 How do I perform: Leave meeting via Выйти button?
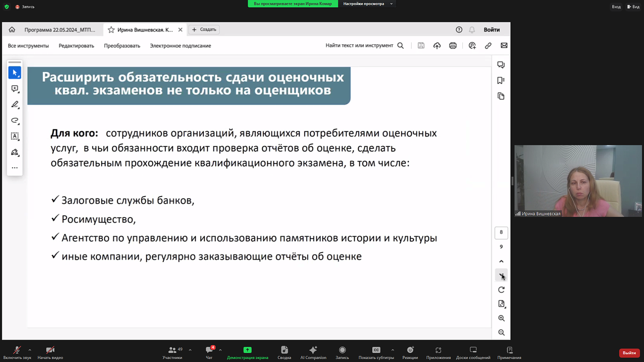(629, 353)
